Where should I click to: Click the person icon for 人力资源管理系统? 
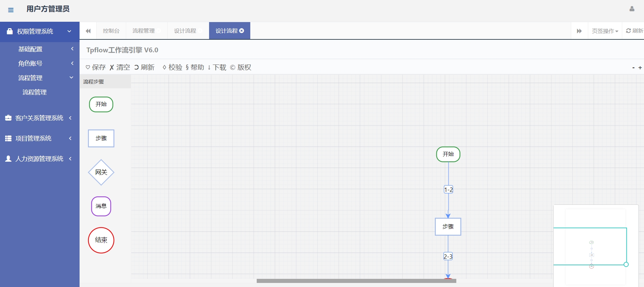9,159
